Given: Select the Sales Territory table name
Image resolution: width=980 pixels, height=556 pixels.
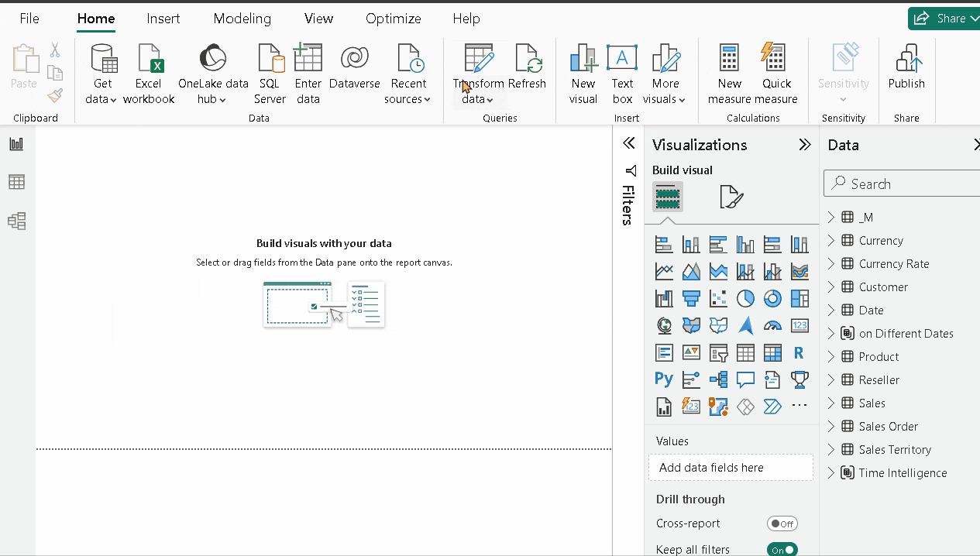Looking at the screenshot, I should click(x=895, y=449).
